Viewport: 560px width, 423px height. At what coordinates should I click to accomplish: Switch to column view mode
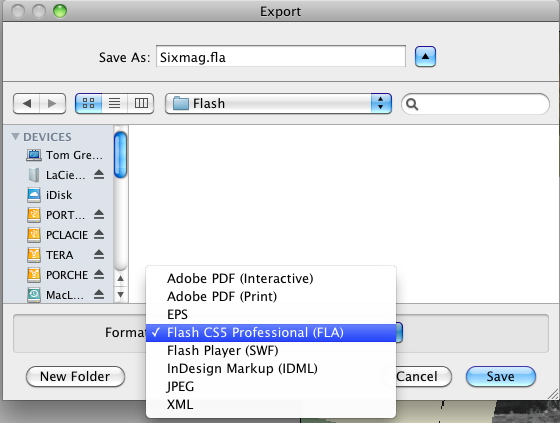click(x=141, y=104)
